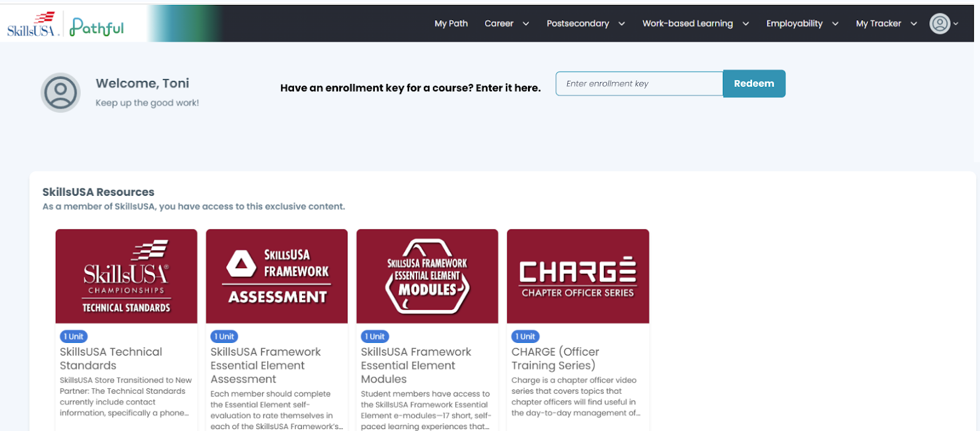Click the Pathful logo

(x=97, y=27)
